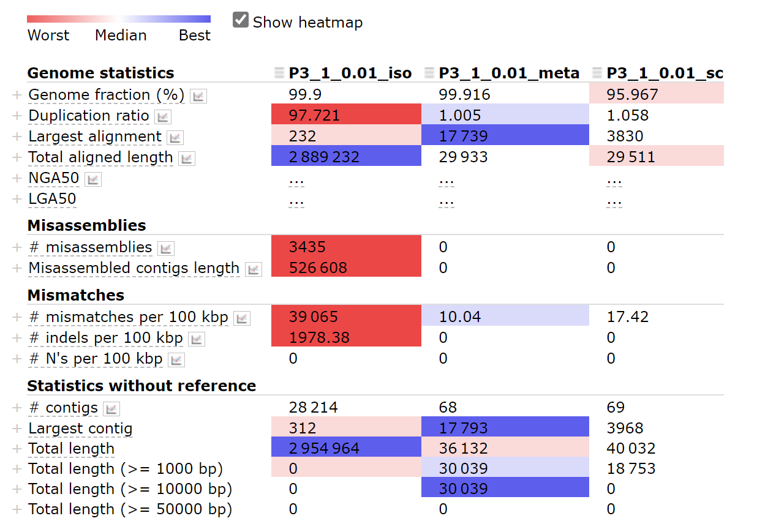Expand the LGA50 row with plus sign

point(17,200)
